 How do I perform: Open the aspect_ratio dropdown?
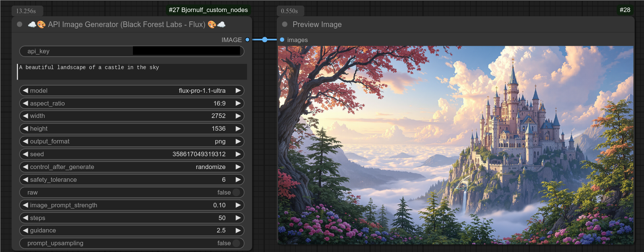click(x=131, y=104)
